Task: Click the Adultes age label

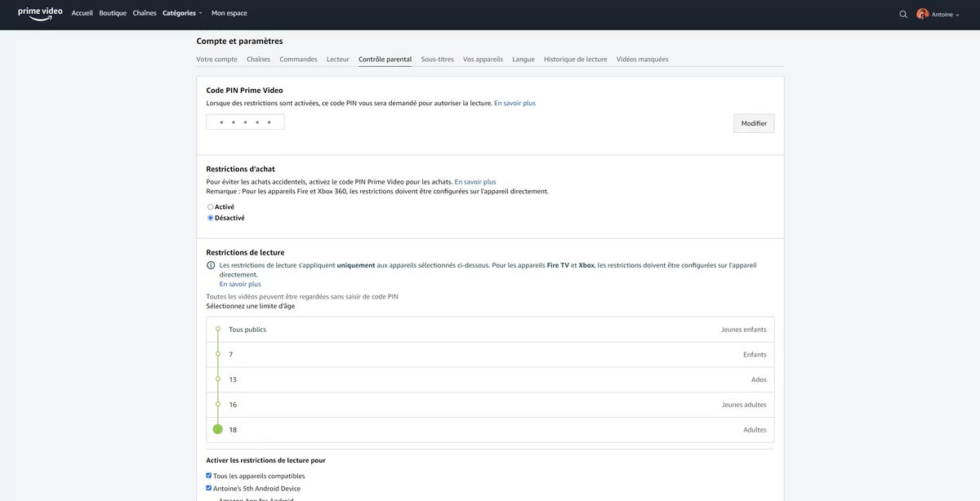Action: coord(755,430)
